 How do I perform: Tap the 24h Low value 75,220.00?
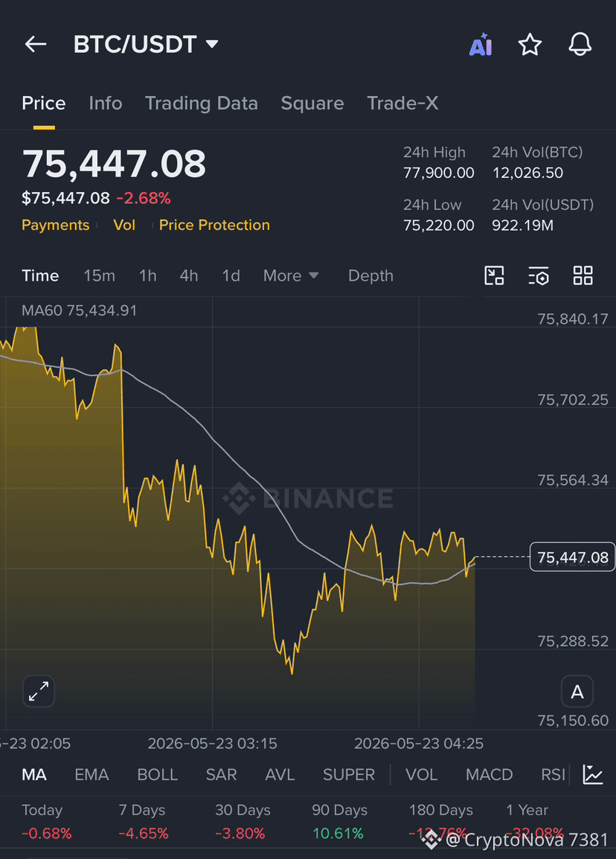pos(439,225)
